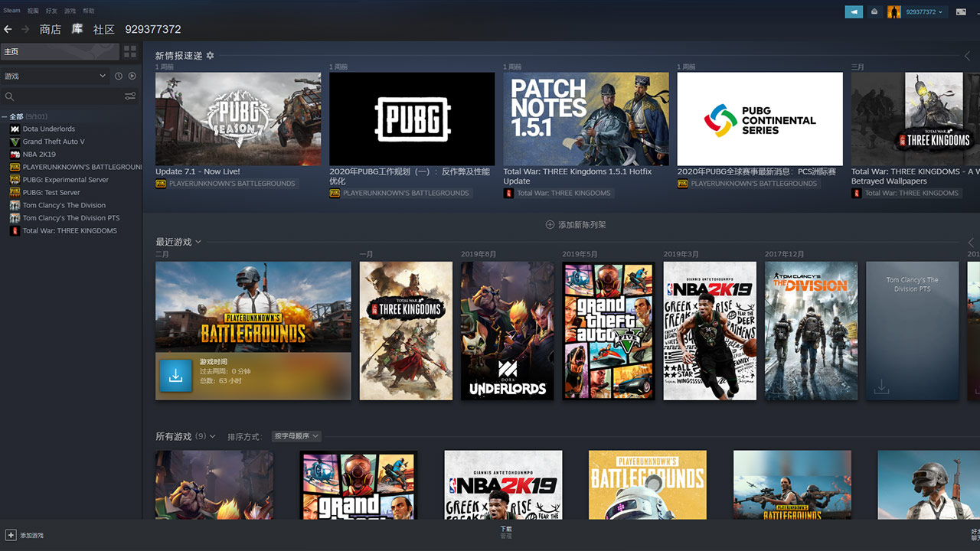Open the 商店 store tab

(50, 29)
